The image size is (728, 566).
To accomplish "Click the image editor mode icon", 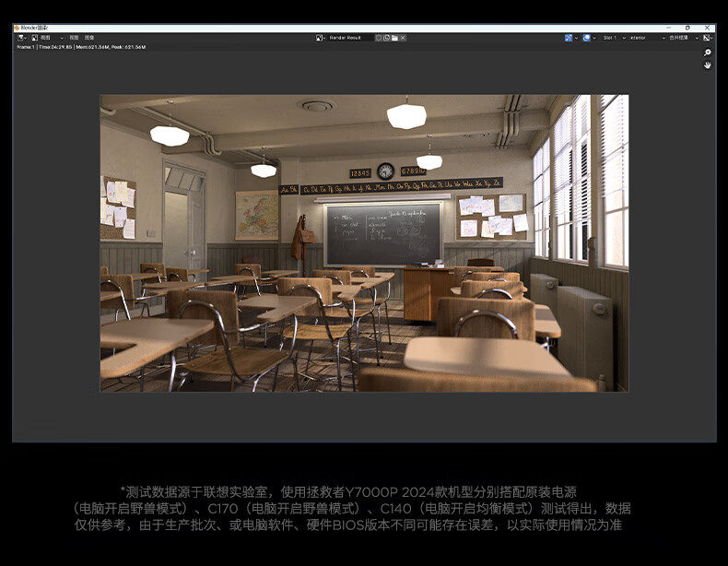I will click(34, 38).
